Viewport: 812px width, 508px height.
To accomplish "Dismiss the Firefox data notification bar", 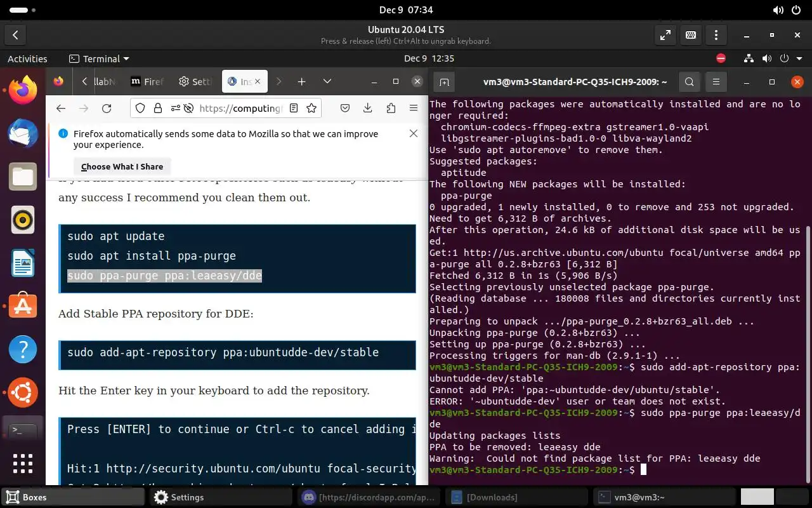I will tap(414, 133).
